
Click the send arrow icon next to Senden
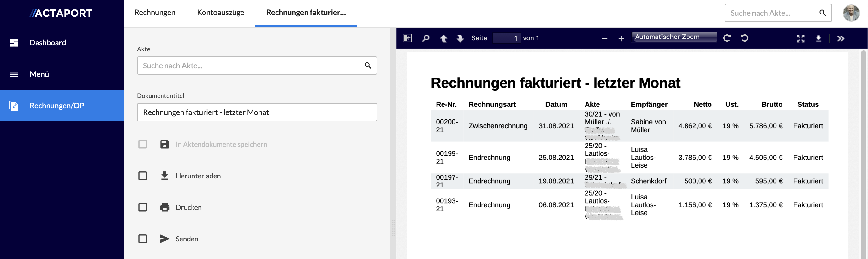[164, 239]
